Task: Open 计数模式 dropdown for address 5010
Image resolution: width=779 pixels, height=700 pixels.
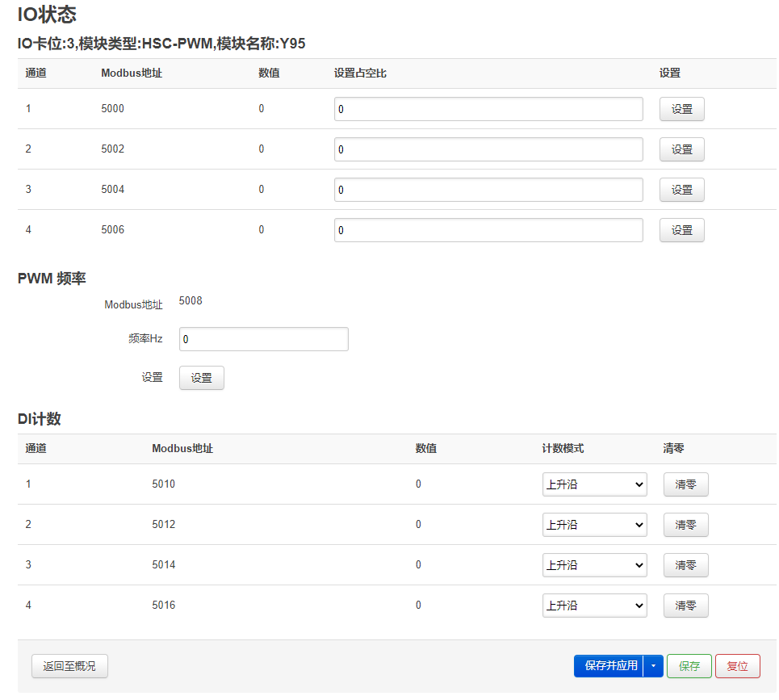Action: [595, 484]
